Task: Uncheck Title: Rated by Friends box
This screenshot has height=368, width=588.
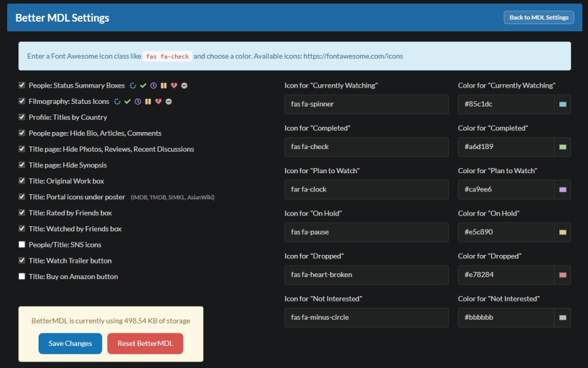Action: pos(22,212)
